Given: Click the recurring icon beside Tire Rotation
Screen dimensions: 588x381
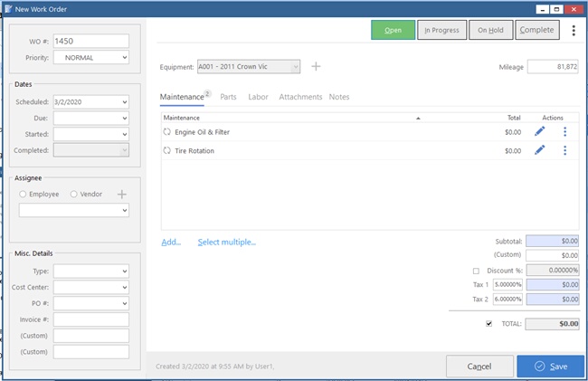Looking at the screenshot, I should (x=166, y=150).
